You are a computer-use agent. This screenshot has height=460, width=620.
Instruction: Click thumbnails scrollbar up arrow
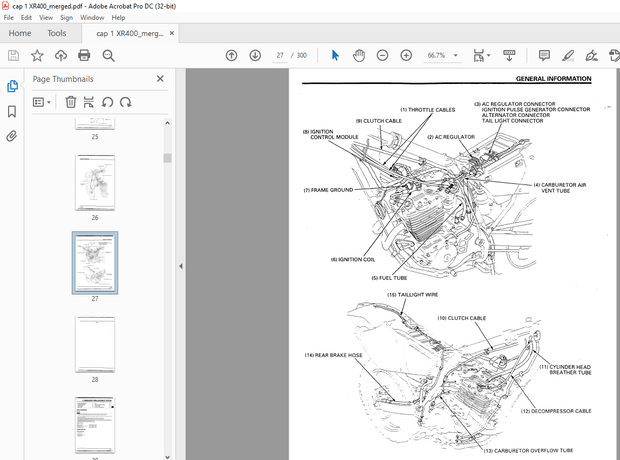click(167, 123)
